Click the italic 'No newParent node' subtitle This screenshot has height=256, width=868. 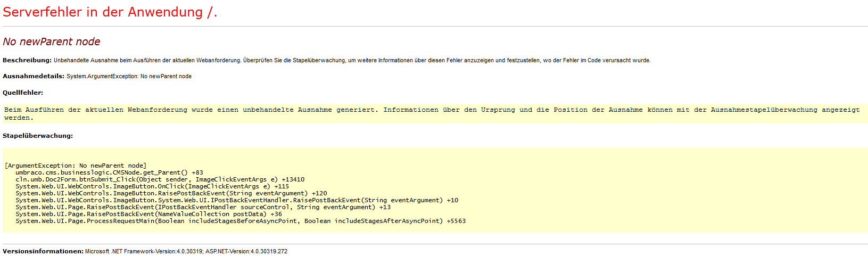click(x=52, y=42)
